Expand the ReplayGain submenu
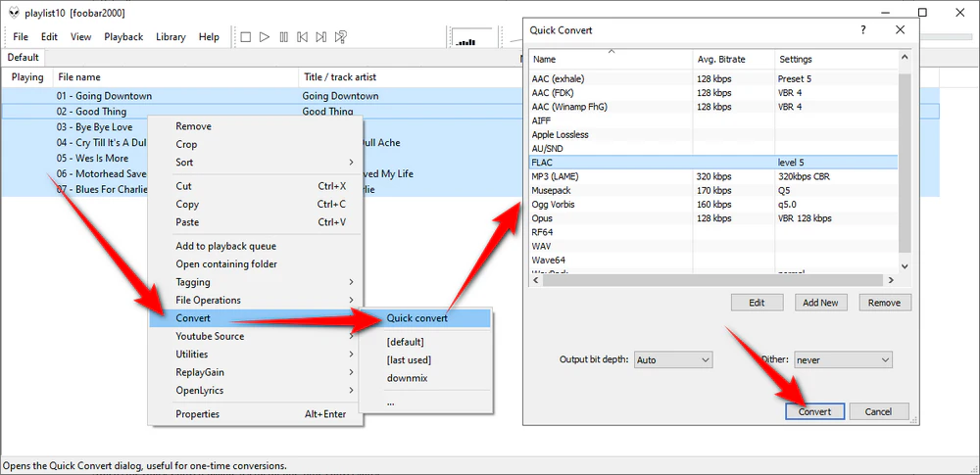 [255, 372]
